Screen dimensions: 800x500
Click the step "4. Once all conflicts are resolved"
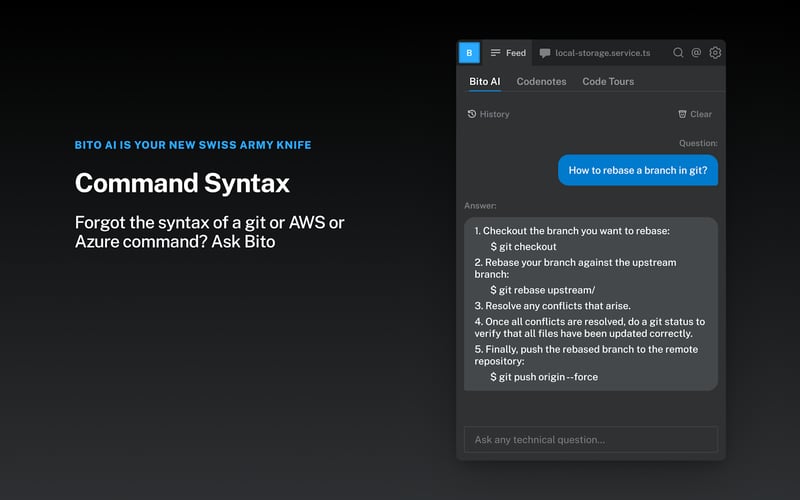(590, 328)
